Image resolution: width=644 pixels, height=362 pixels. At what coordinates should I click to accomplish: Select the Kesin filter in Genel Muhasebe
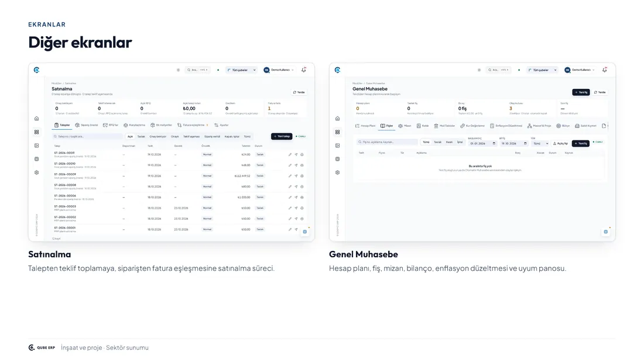pos(449,143)
